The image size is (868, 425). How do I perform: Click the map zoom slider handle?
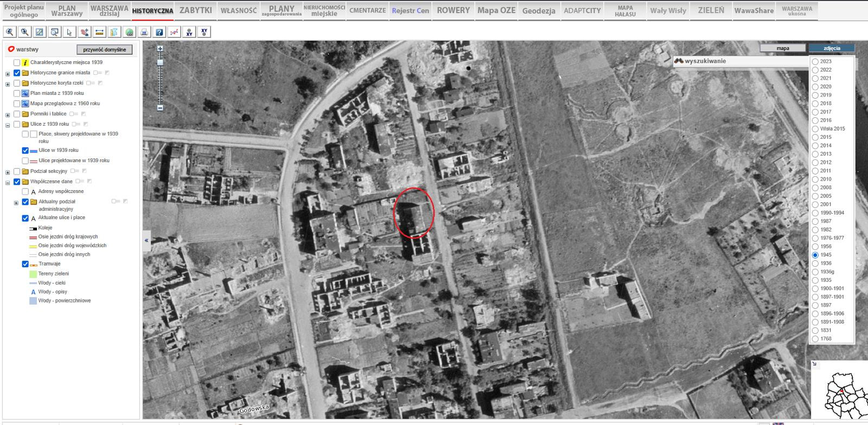(x=160, y=63)
